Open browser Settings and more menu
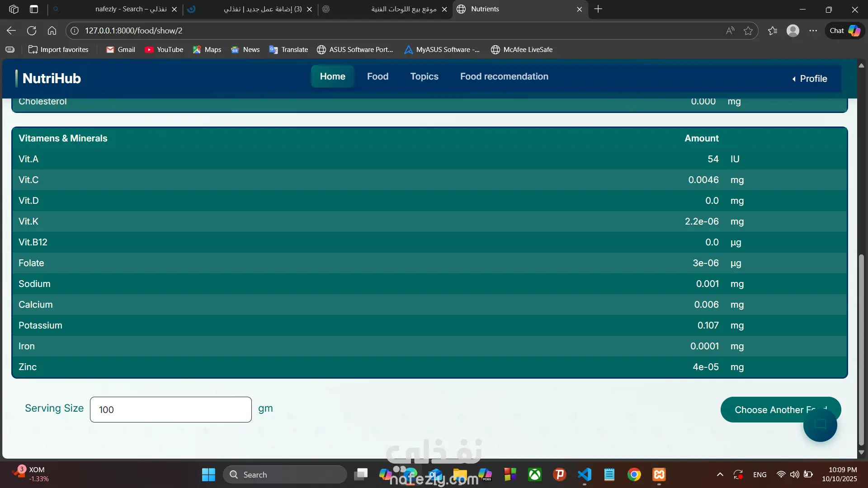 (x=813, y=31)
